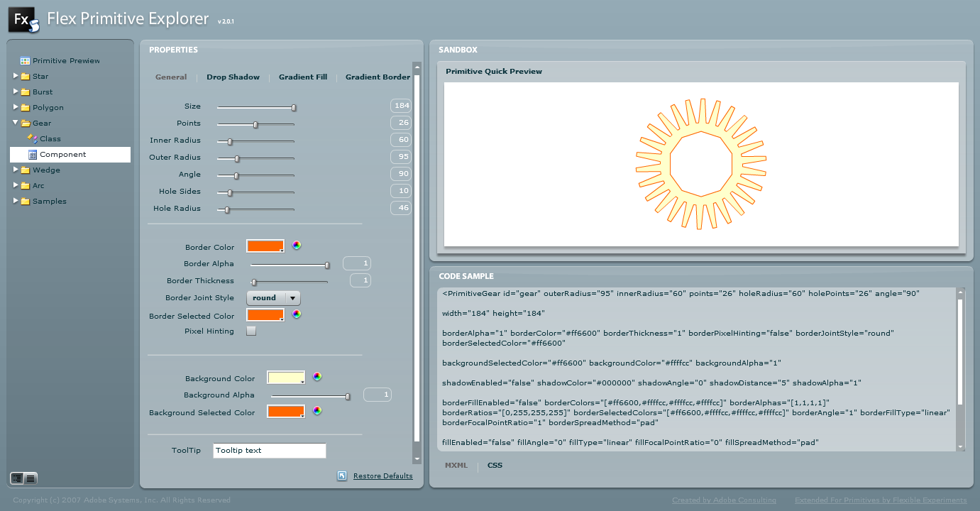The image size is (980, 511).
Task: Open the Background Selected Color swatch
Action: [x=286, y=411]
